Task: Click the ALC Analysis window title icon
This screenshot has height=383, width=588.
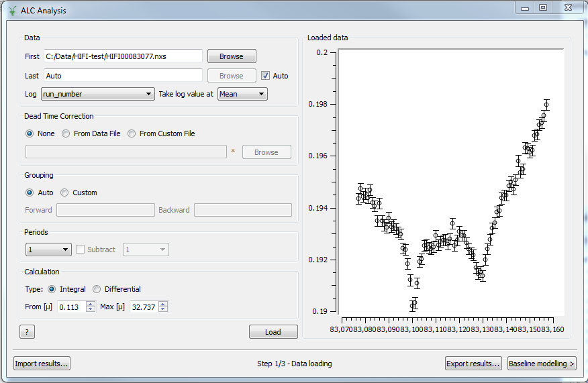Action: point(11,11)
